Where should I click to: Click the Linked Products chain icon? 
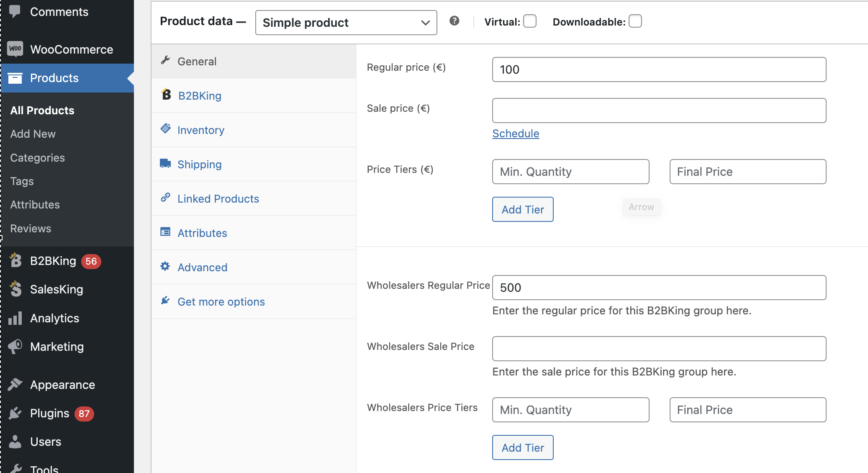click(165, 197)
